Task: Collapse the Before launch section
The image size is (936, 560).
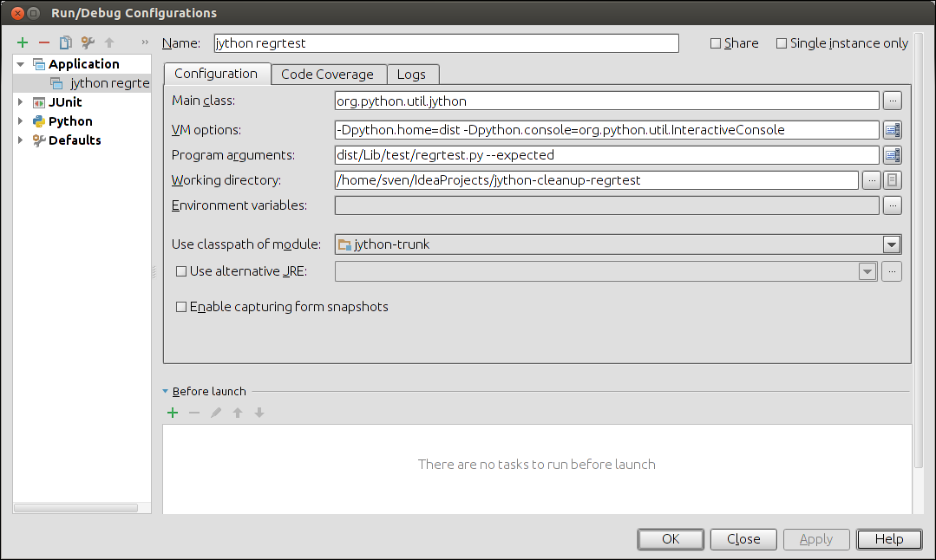Action: click(166, 392)
